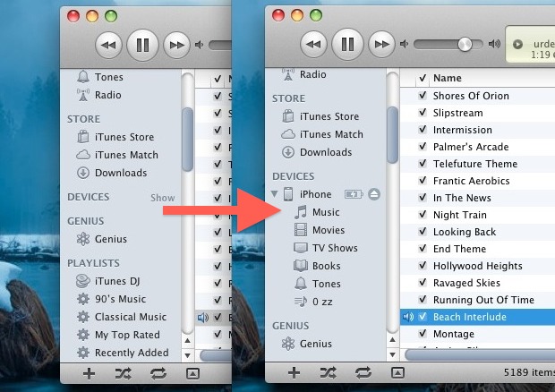Uncheck the Intermission song checkbox
Screen dimensions: 555x392
pos(423,130)
